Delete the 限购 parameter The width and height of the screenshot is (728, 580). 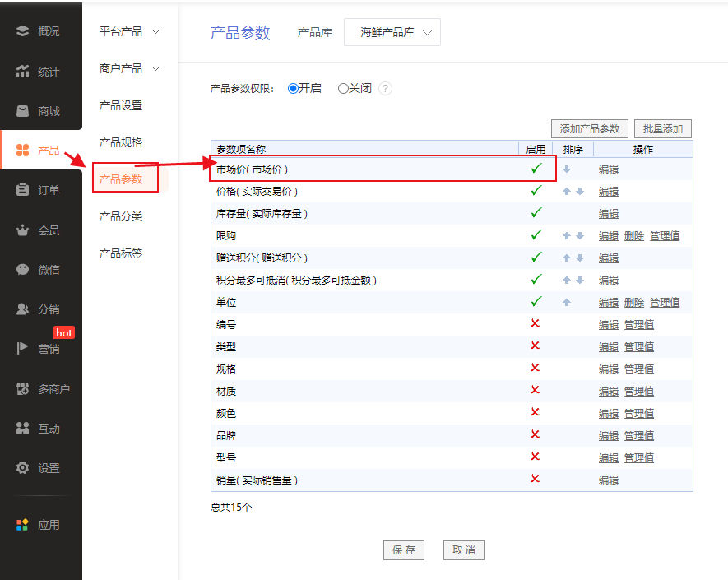[x=633, y=236]
